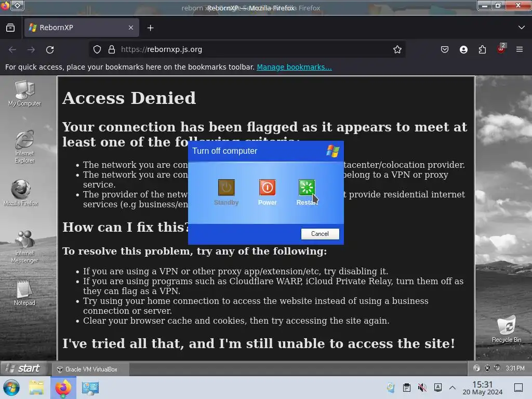The height and width of the screenshot is (399, 532).
Task: Click the keyboard layout tray icon
Action: point(437,388)
